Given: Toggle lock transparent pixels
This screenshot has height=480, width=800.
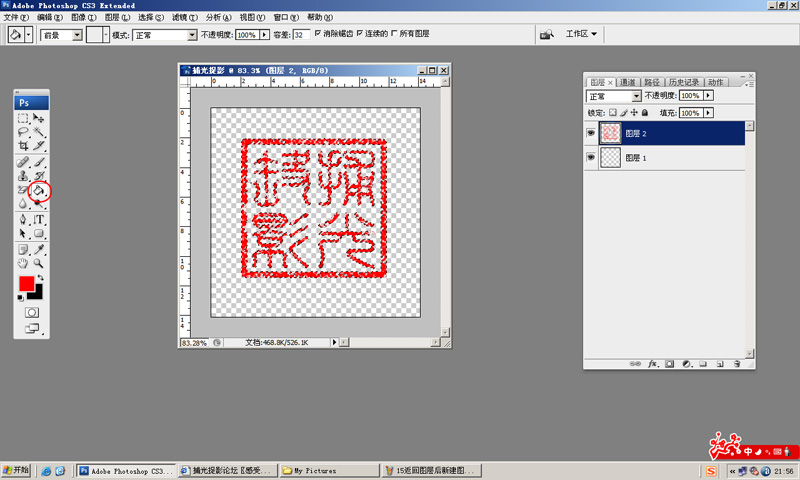Looking at the screenshot, I should click(x=613, y=113).
